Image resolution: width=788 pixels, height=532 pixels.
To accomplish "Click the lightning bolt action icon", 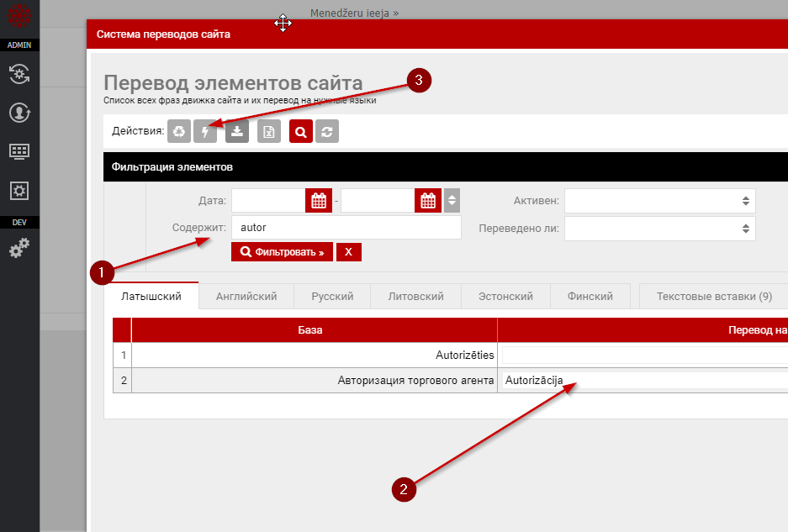I will (x=205, y=132).
